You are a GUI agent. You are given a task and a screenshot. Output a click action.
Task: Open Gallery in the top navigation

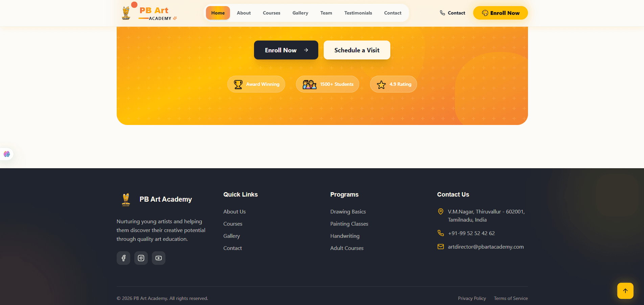300,13
